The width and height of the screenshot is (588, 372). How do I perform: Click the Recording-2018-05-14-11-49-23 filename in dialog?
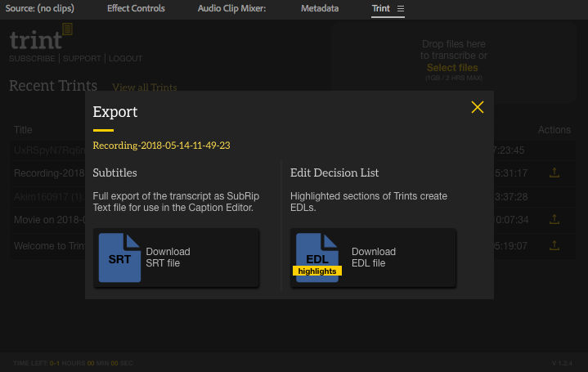pos(161,146)
